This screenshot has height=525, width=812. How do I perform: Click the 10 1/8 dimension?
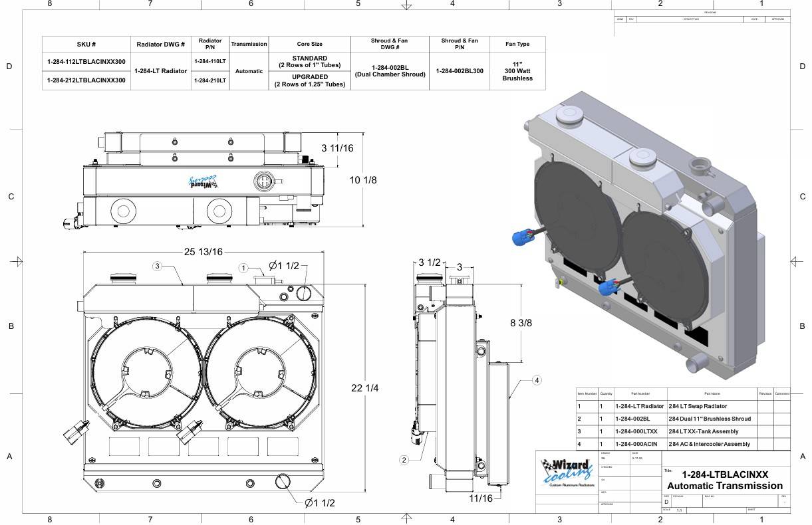(x=363, y=180)
